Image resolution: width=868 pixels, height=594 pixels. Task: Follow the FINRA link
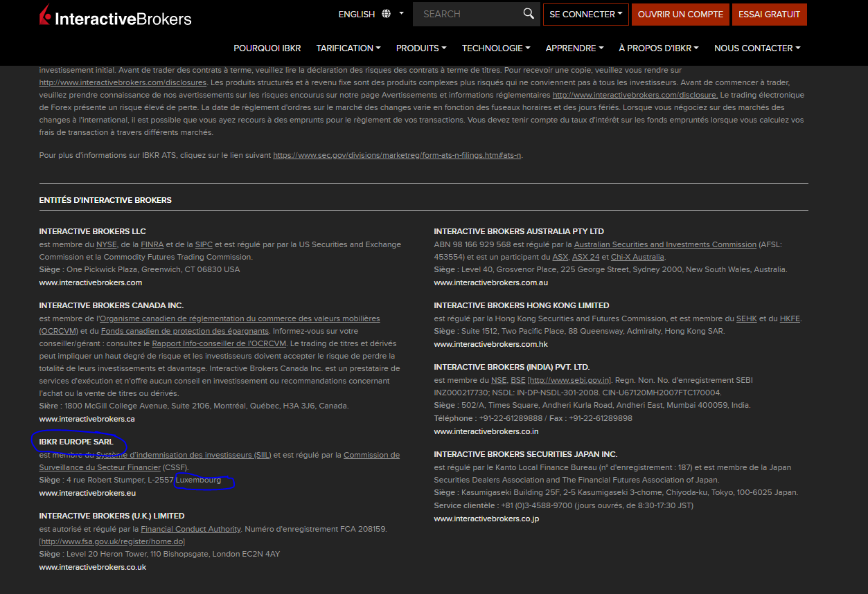(x=152, y=244)
